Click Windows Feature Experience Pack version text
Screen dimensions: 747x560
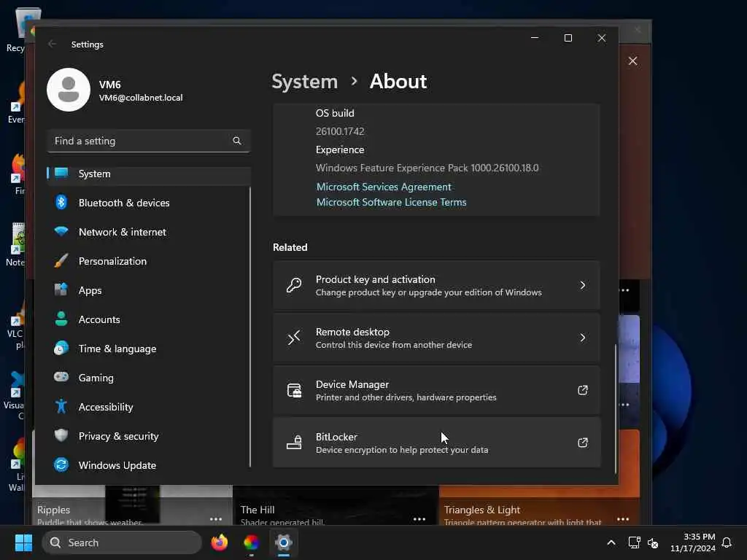(427, 168)
